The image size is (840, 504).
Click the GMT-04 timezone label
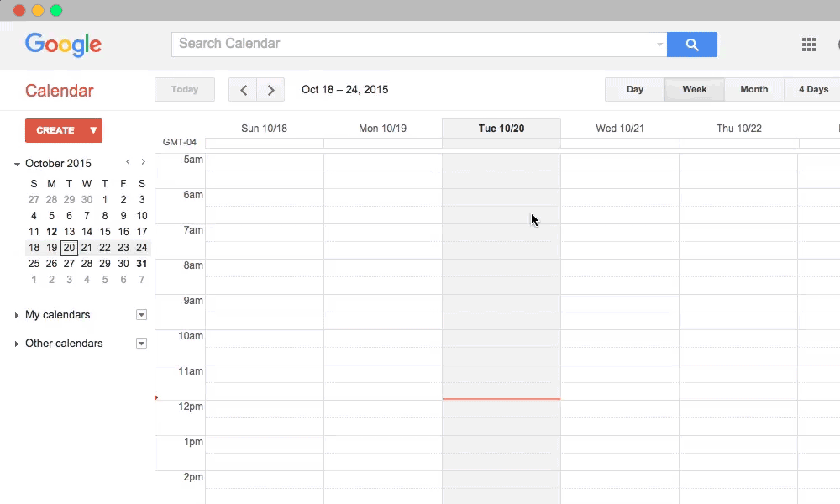point(180,142)
